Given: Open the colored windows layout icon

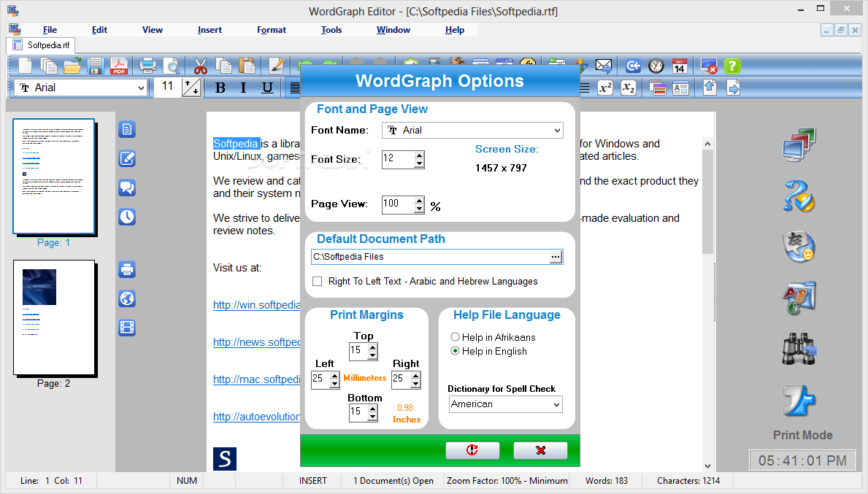Looking at the screenshot, I should pyautogui.click(x=657, y=88).
